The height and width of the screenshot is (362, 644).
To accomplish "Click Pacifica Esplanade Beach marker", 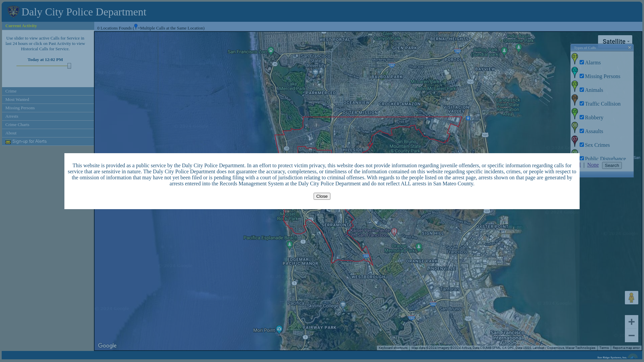I will (x=290, y=245).
